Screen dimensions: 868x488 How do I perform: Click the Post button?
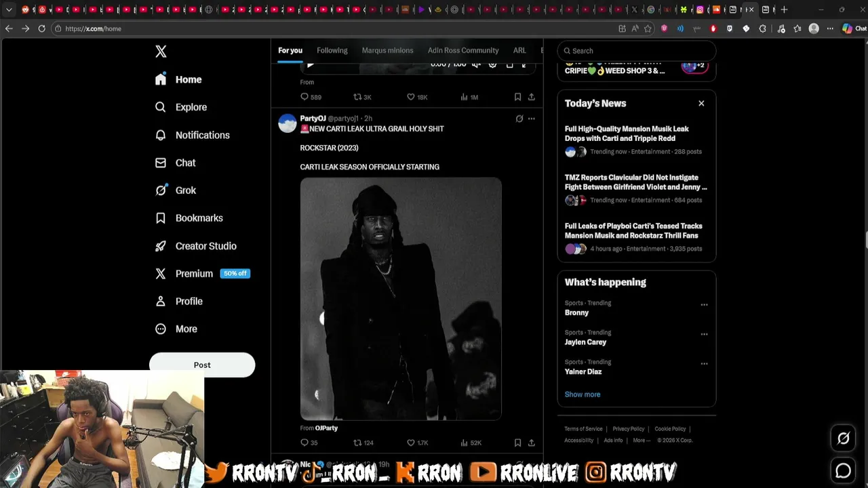[x=202, y=365]
